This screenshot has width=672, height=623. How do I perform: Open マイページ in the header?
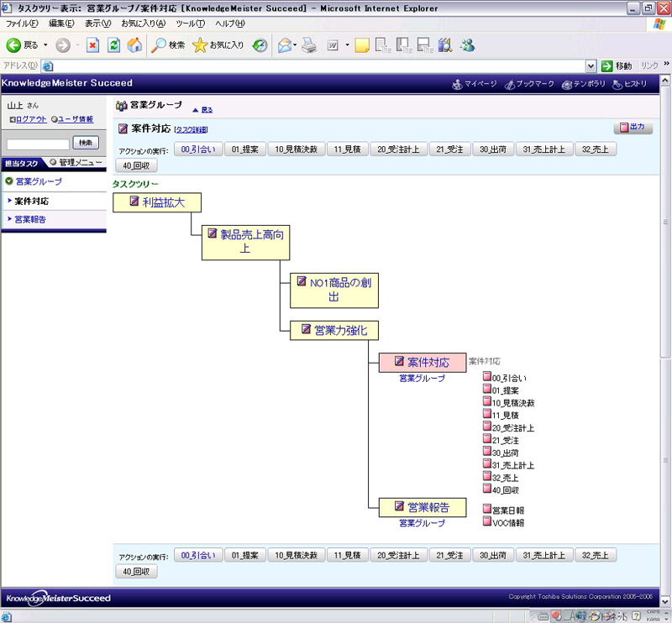[475, 84]
